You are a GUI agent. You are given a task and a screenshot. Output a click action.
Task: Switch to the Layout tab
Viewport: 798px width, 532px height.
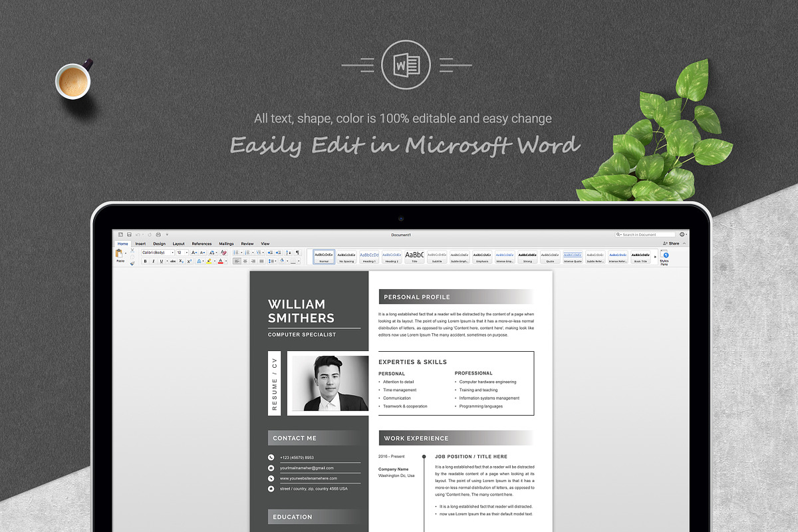pos(179,244)
